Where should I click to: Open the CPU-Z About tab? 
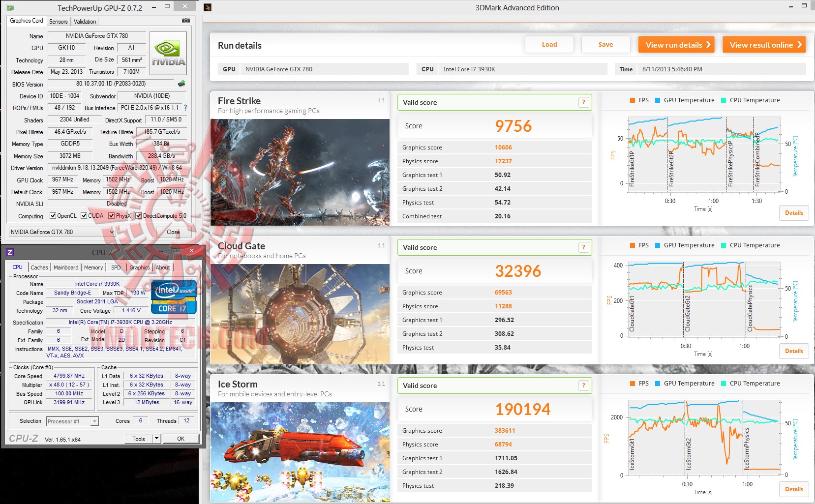coord(163,267)
